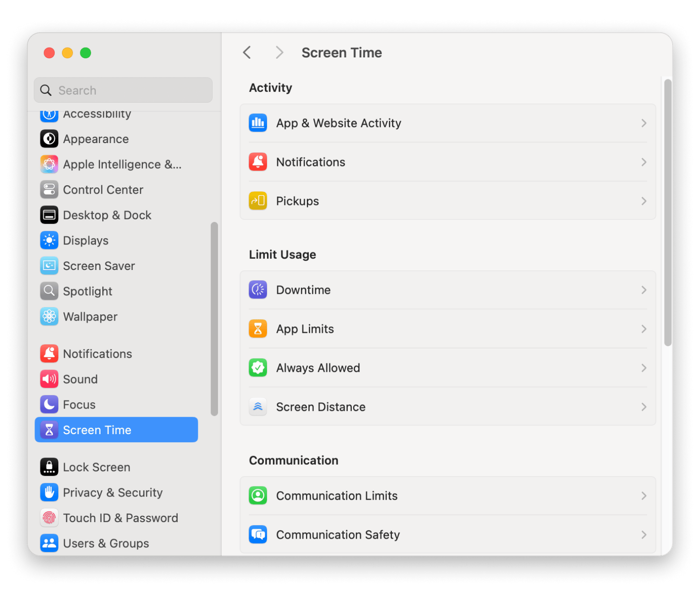Select the Users & Groups icon
The height and width of the screenshot is (592, 700).
49,543
